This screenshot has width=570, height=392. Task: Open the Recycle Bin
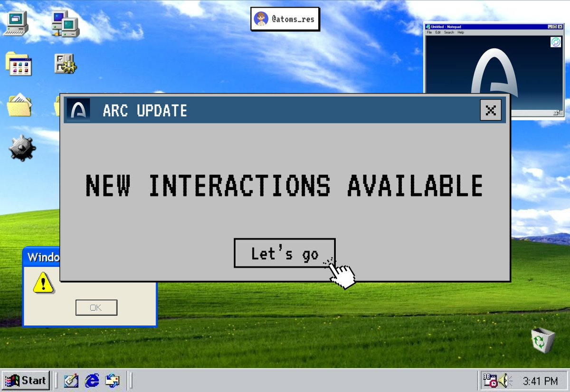click(543, 340)
